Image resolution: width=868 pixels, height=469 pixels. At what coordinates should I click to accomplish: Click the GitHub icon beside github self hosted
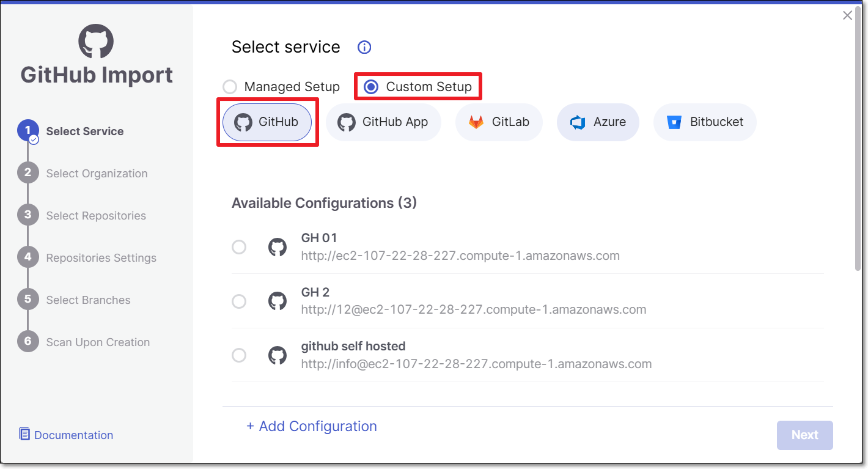(278, 355)
